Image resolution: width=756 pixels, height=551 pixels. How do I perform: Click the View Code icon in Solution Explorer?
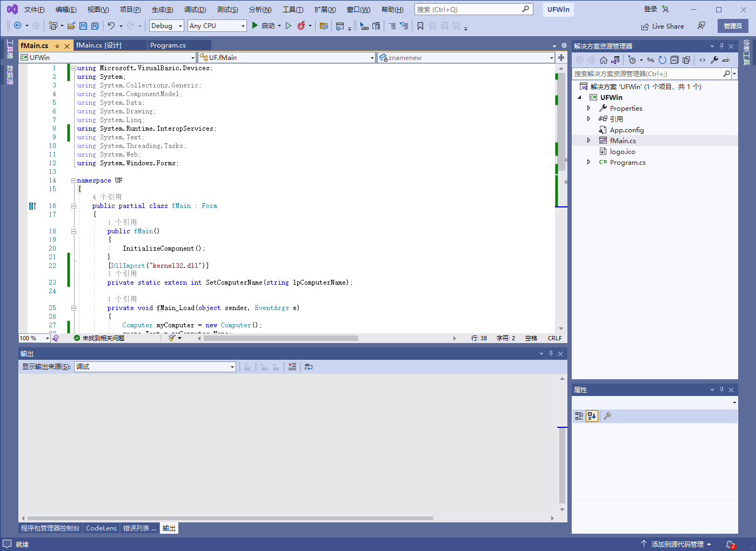(x=703, y=60)
